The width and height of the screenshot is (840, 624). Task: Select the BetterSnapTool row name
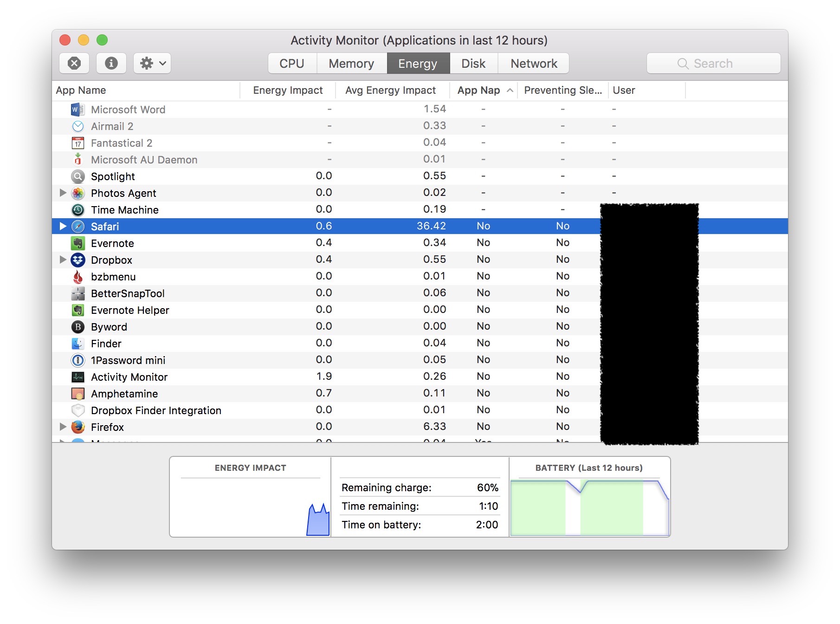click(x=128, y=293)
